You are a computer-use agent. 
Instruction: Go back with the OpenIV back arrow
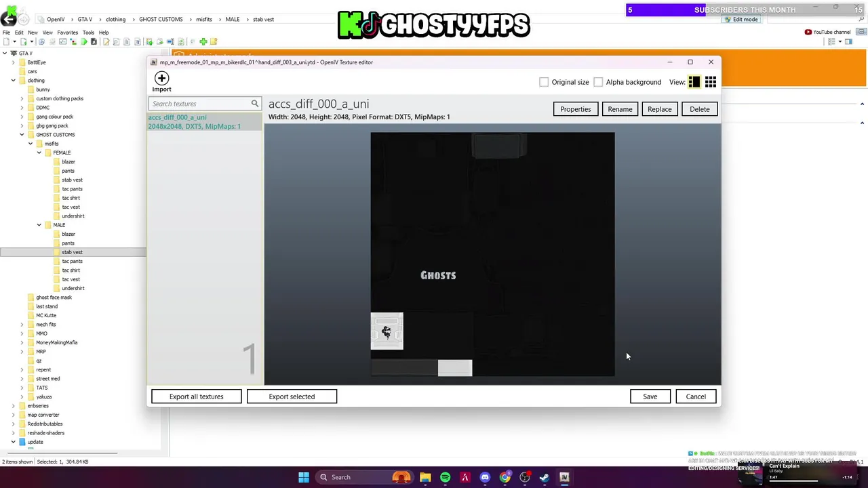[9, 19]
